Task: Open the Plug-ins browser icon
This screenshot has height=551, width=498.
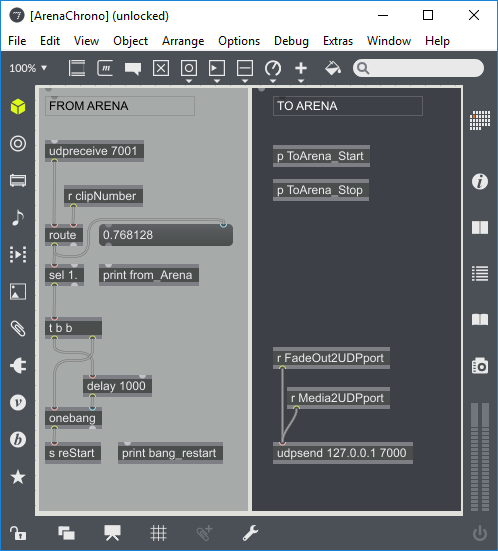Action: (18, 365)
